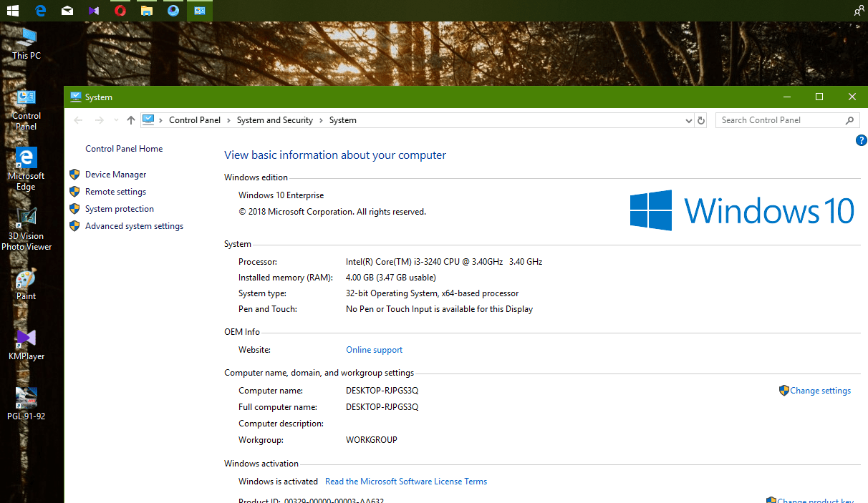Click Change settings for computer name
The width and height of the screenshot is (868, 503).
click(x=820, y=391)
